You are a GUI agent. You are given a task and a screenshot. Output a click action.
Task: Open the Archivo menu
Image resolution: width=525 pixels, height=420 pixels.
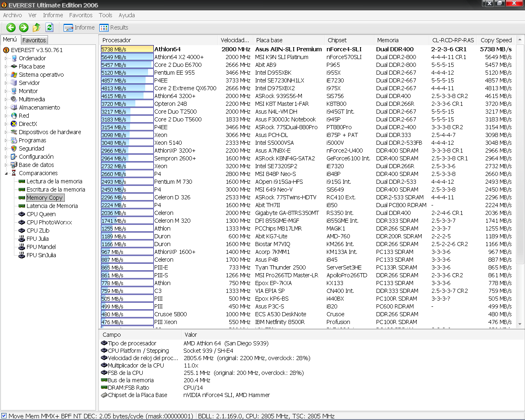[x=13, y=15]
